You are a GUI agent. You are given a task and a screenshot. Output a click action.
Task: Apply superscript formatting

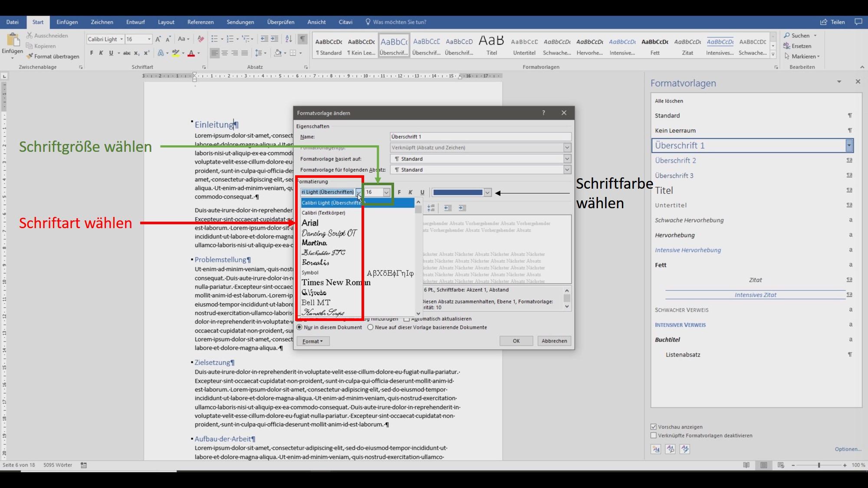(x=147, y=53)
